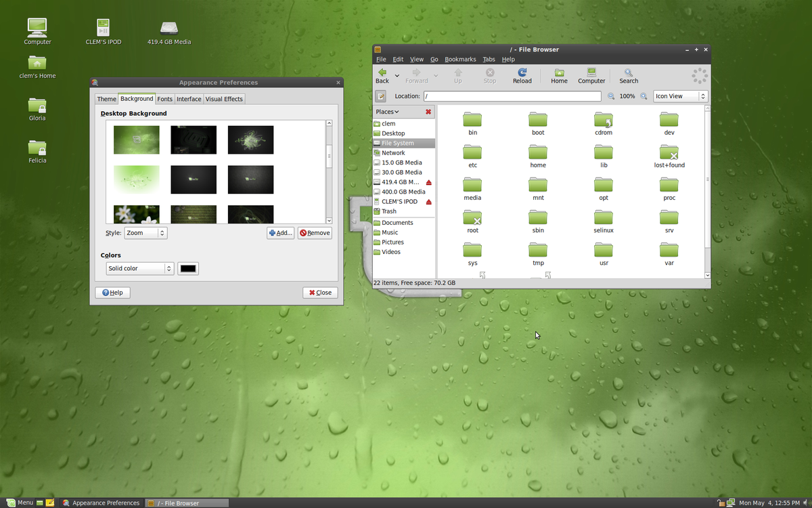The height and width of the screenshot is (508, 812).
Task: Switch to the Fonts tab
Action: click(164, 98)
